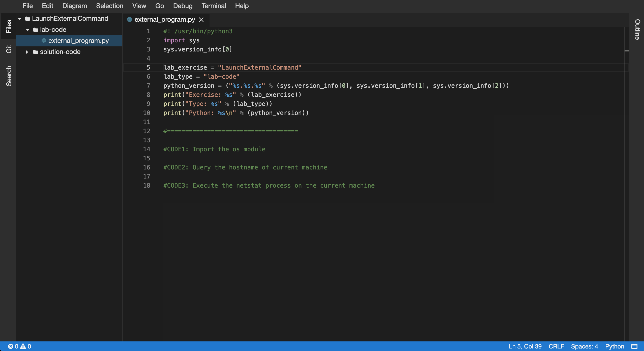This screenshot has width=644, height=351.
Task: Click sys.version_info[0] on line 3
Action: (x=198, y=49)
